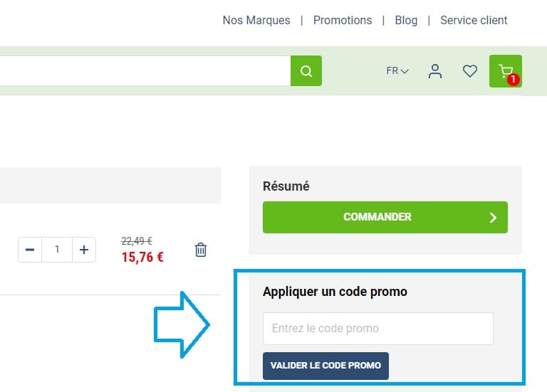
Task: Open the Nos Marques menu link
Action: coord(256,21)
